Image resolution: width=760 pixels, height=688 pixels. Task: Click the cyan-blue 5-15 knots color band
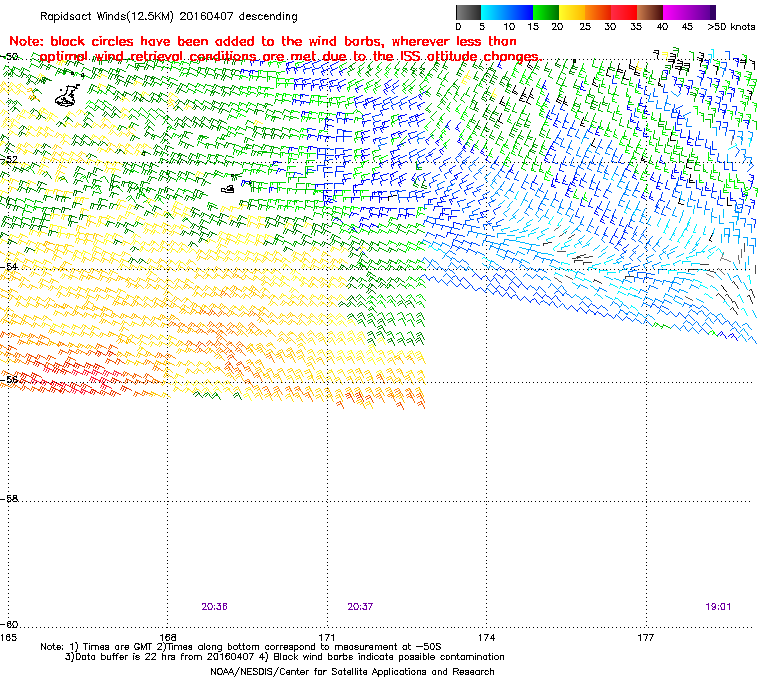coord(507,13)
